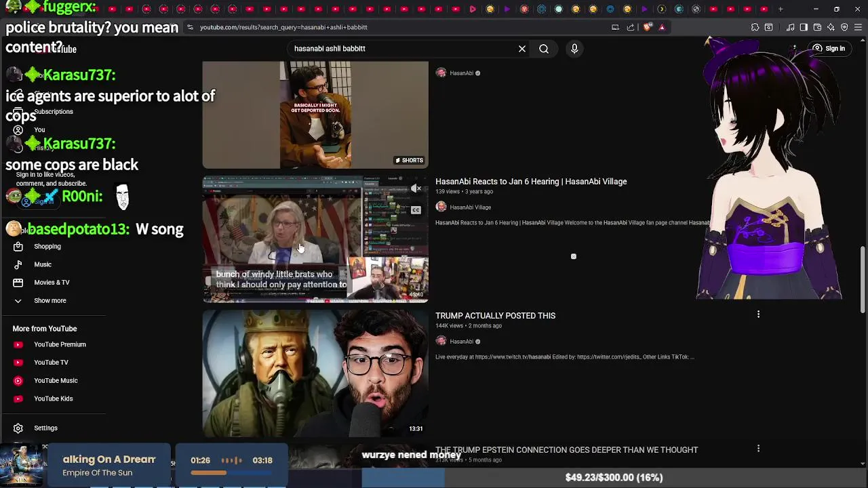Select the Subscriptions sidebar item

(x=53, y=112)
